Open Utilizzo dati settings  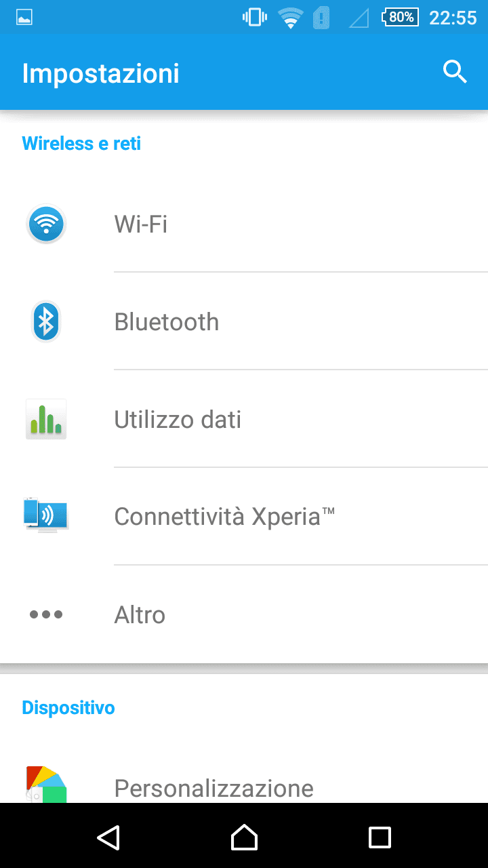click(178, 419)
